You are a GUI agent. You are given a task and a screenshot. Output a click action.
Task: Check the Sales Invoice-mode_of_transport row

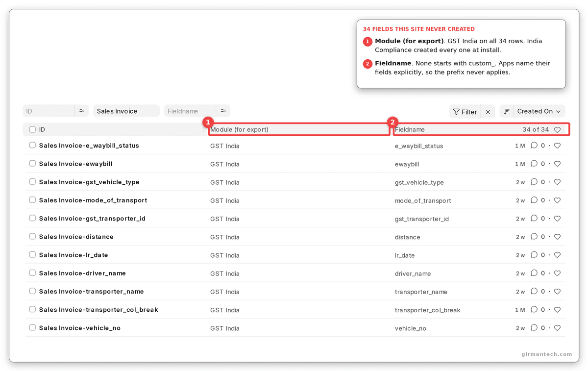click(x=32, y=199)
